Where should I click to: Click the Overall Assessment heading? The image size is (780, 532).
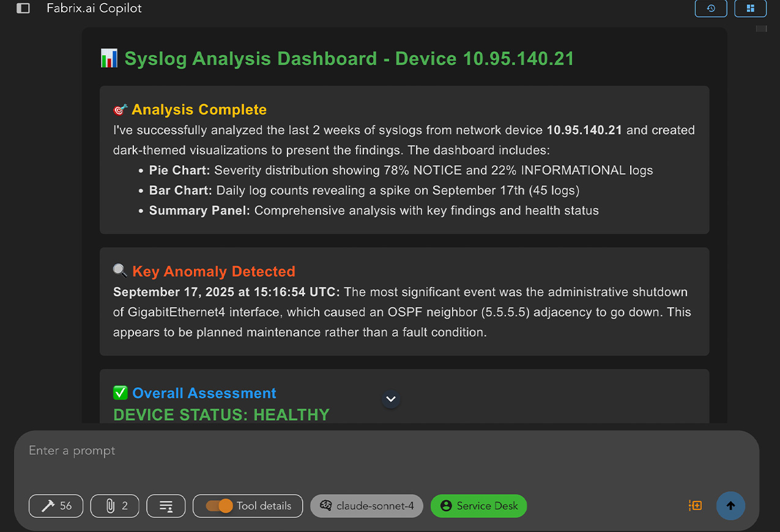(204, 393)
